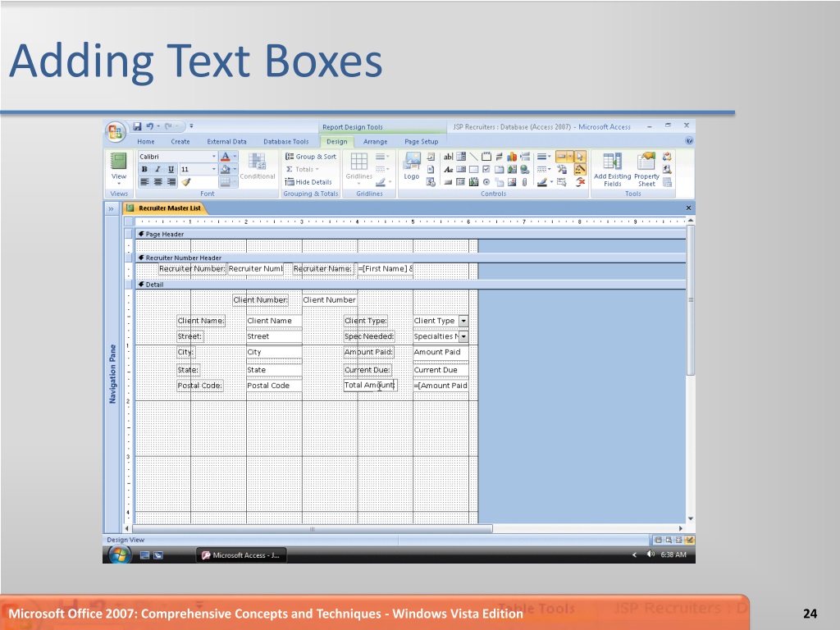
Task: Click the Microsoft Access taskbar button
Action: click(241, 555)
